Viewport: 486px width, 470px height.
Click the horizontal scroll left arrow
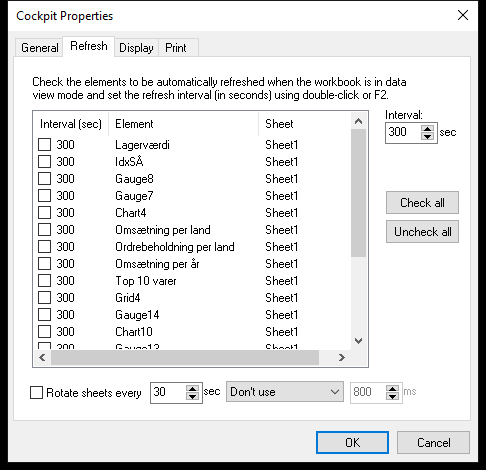pyautogui.click(x=42, y=358)
